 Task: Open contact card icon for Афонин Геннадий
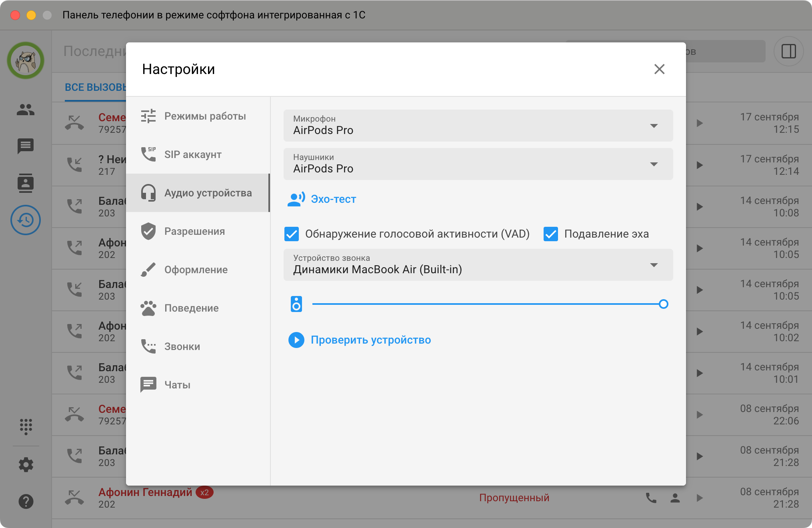(x=675, y=498)
